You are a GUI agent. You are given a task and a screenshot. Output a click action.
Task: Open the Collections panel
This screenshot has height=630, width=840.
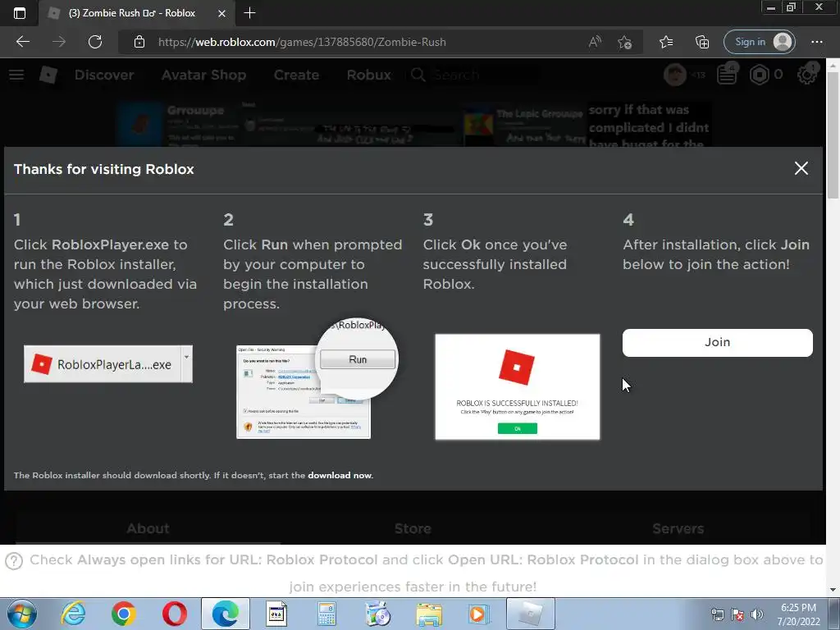702,42
